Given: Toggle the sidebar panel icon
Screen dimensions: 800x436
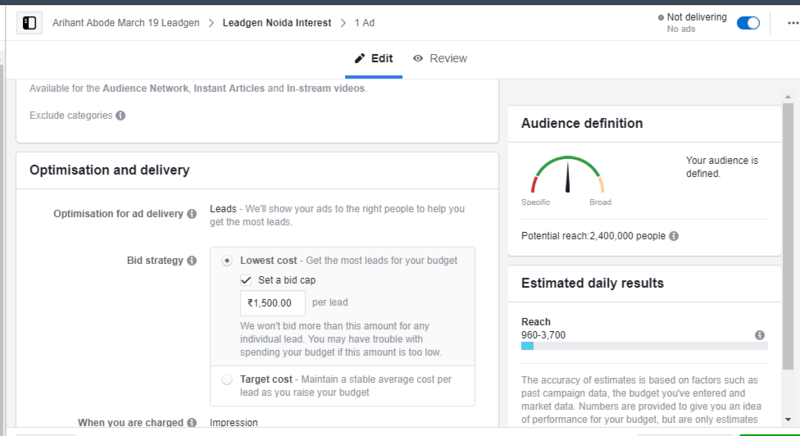Looking at the screenshot, I should tap(30, 23).
